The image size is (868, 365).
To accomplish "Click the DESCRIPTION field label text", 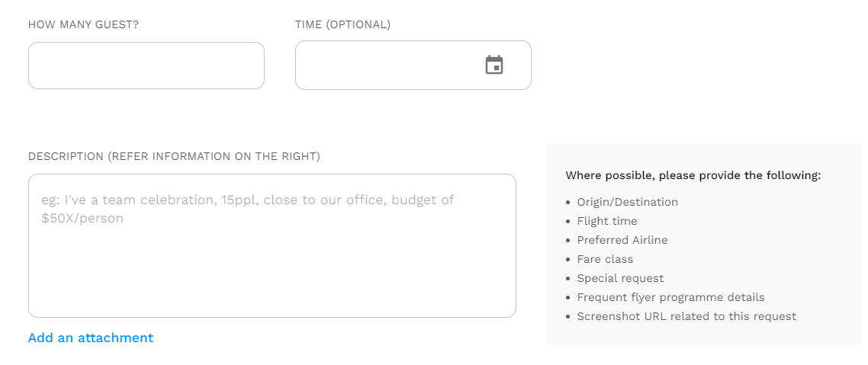I will (175, 156).
